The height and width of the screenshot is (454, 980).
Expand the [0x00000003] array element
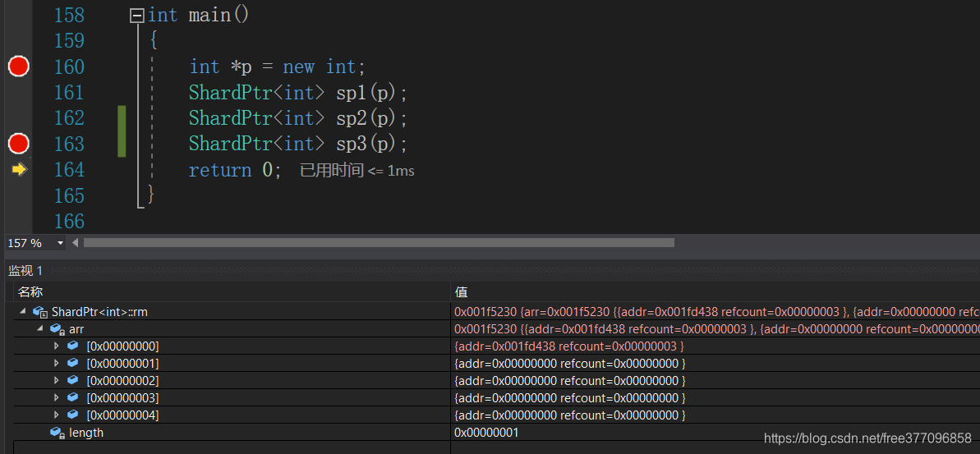click(57, 398)
